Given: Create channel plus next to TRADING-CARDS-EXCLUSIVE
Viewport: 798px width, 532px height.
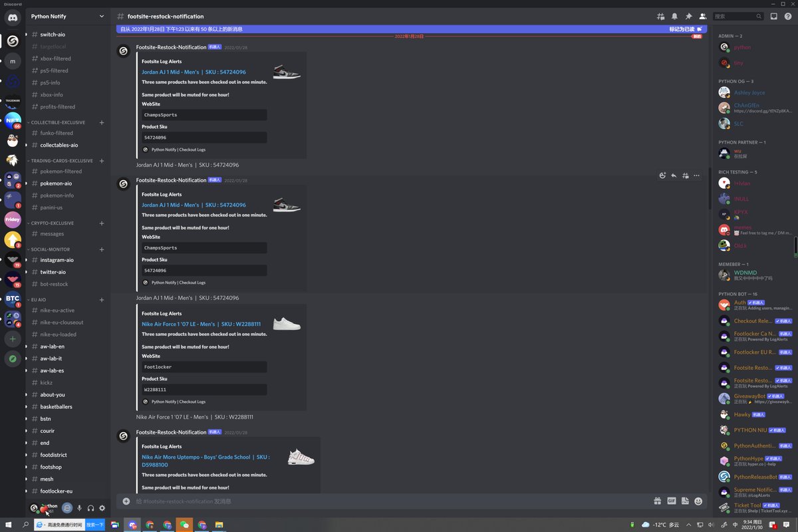Looking at the screenshot, I should 102,160.
